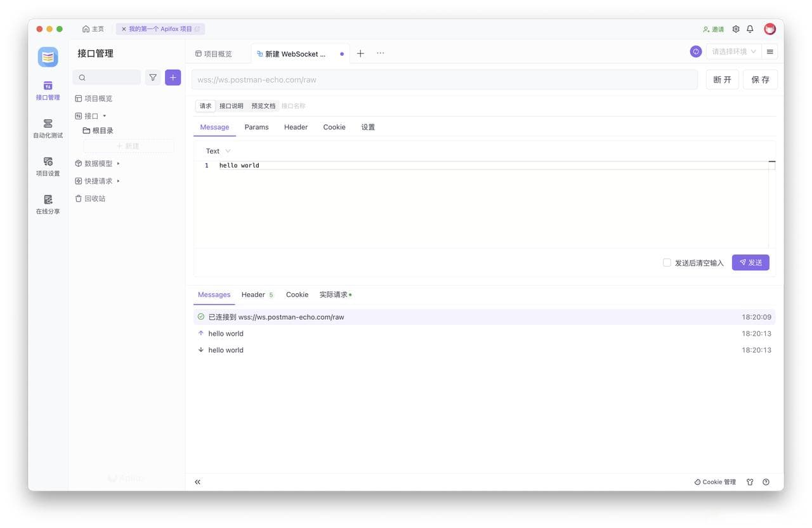Screen dimensions: 812x528
Task: Click the 发送 send button
Action: click(x=750, y=263)
